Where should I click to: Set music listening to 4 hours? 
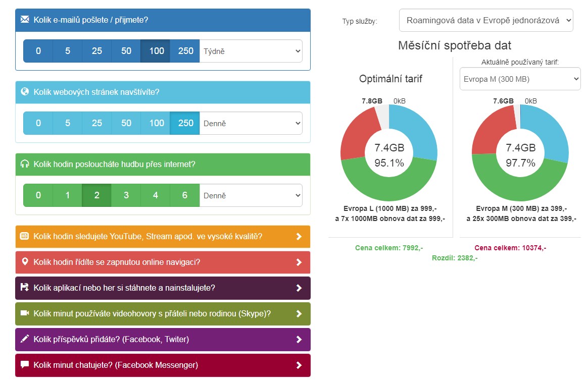(x=156, y=195)
